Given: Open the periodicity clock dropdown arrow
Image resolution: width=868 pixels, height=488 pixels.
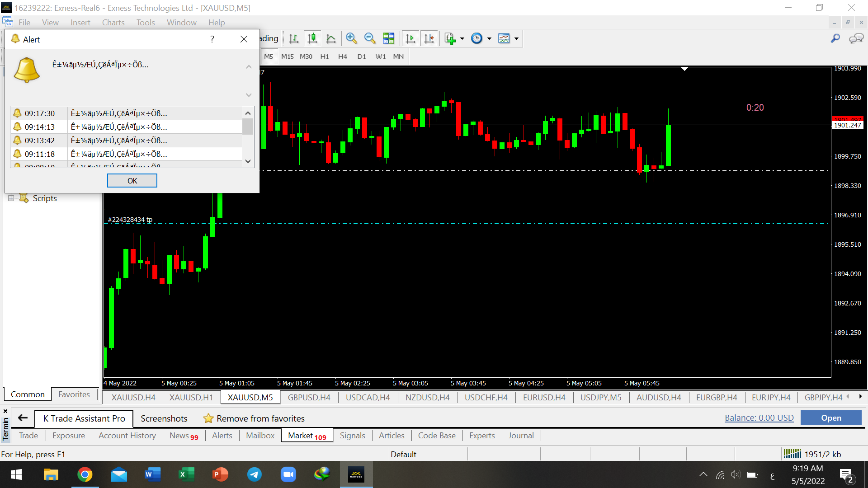Looking at the screenshot, I should pyautogui.click(x=489, y=39).
